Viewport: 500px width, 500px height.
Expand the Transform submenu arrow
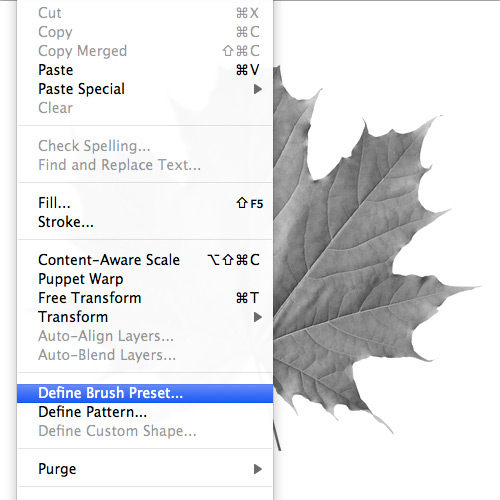tap(257, 317)
